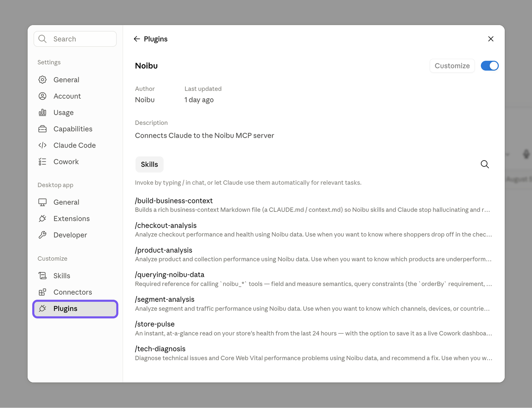The height and width of the screenshot is (408, 532).
Task: Click the 'Settings' sidebar section heading
Action: [x=49, y=62]
